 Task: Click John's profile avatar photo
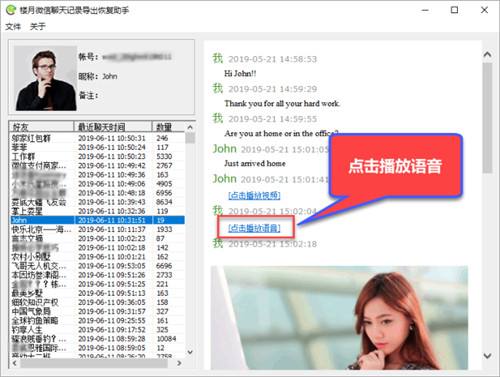coord(46,78)
